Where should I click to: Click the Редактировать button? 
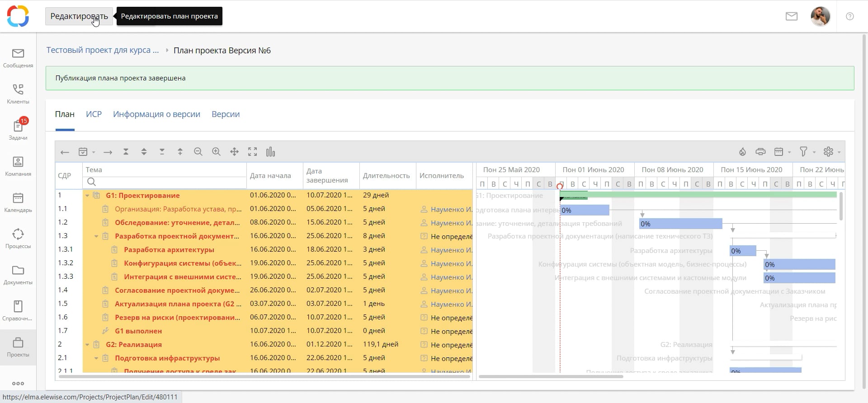click(79, 16)
